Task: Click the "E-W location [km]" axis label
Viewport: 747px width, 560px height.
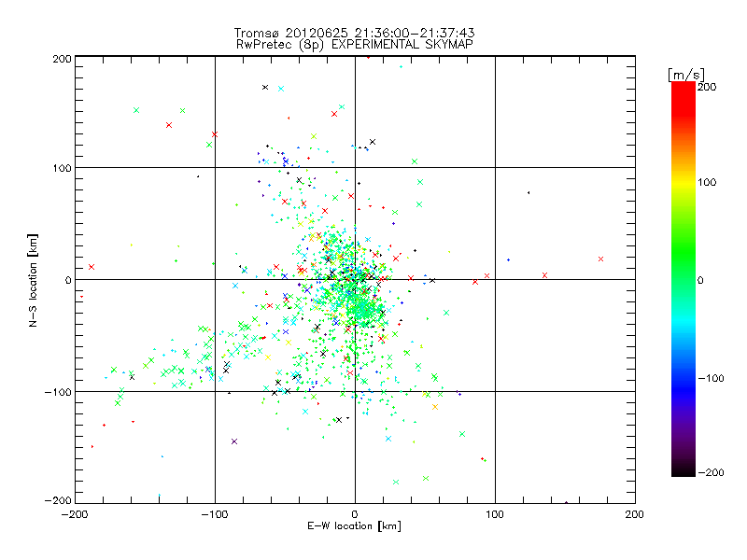Action: tap(355, 526)
